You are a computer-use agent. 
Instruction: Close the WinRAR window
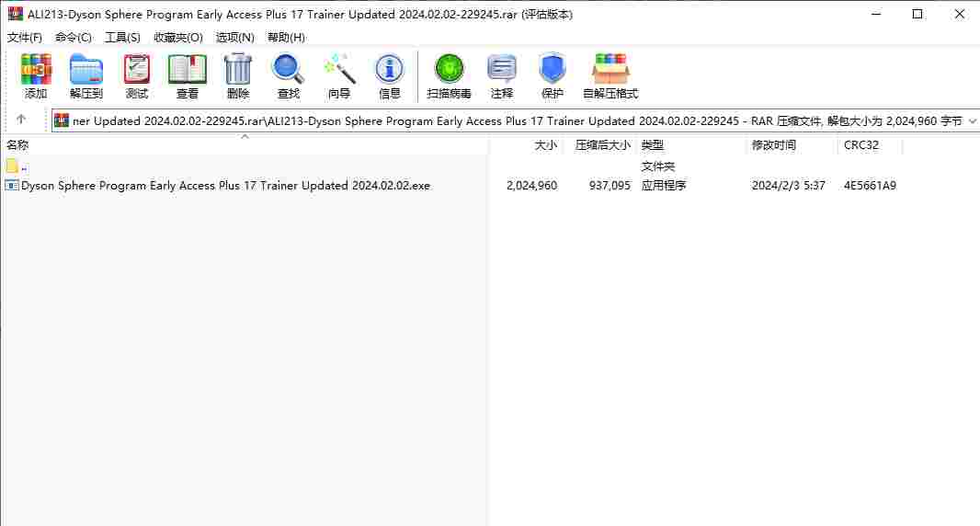click(x=960, y=14)
